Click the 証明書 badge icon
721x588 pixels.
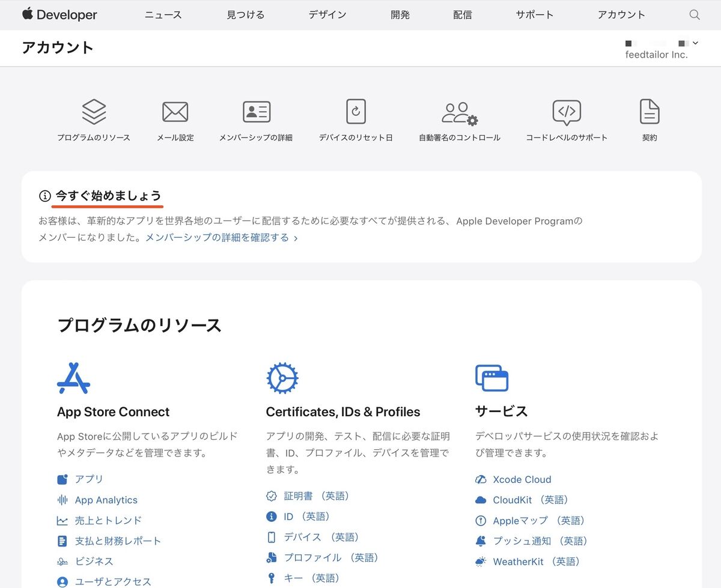coord(272,496)
